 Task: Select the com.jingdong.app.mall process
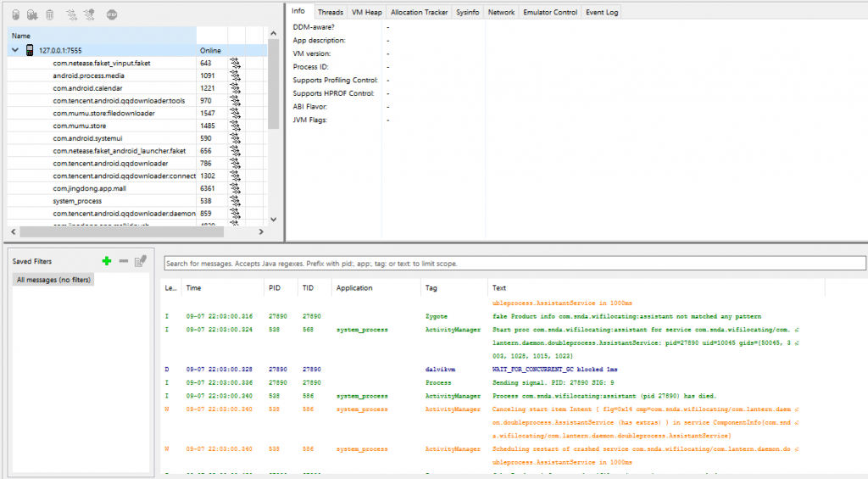[90, 188]
